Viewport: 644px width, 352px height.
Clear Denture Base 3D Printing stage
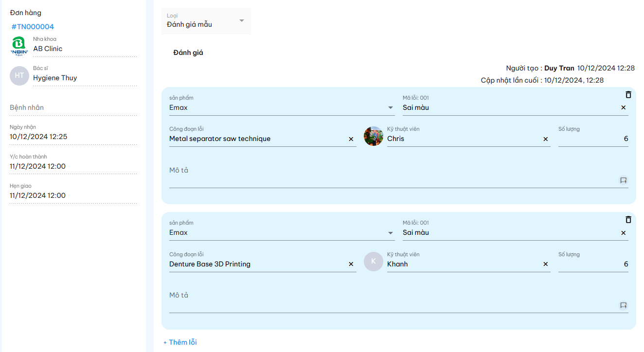[351, 264]
